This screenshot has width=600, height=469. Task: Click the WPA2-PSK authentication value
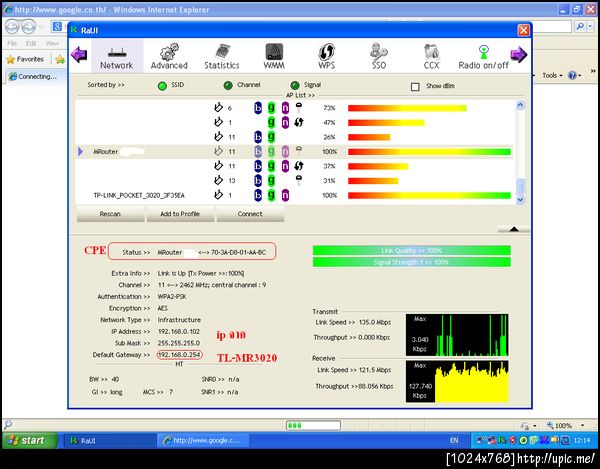click(172, 296)
